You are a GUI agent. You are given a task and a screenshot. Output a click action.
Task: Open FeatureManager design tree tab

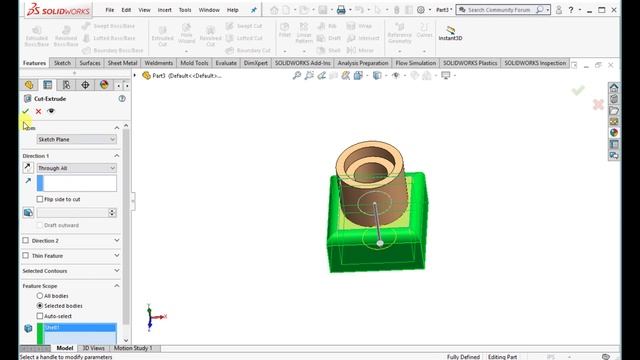click(29, 85)
